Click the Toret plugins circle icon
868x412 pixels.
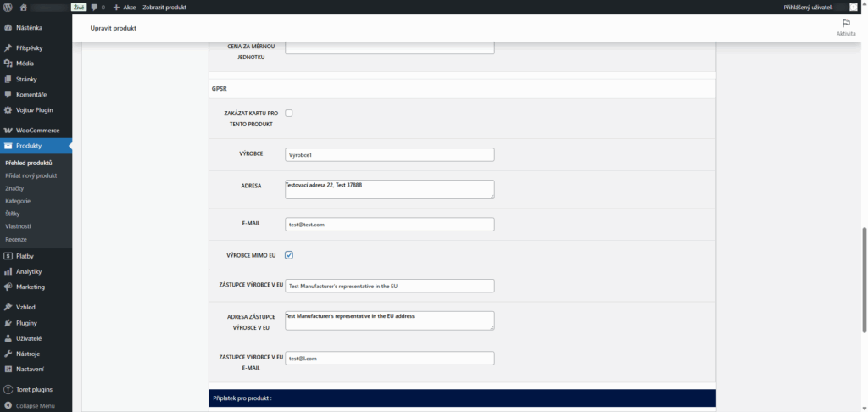click(x=8, y=390)
